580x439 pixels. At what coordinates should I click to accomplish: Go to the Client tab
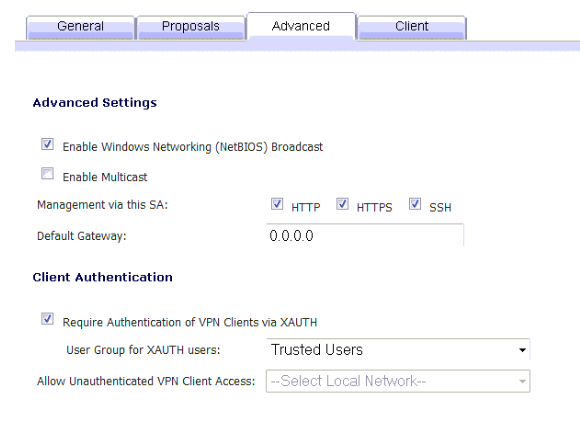pyautogui.click(x=411, y=27)
